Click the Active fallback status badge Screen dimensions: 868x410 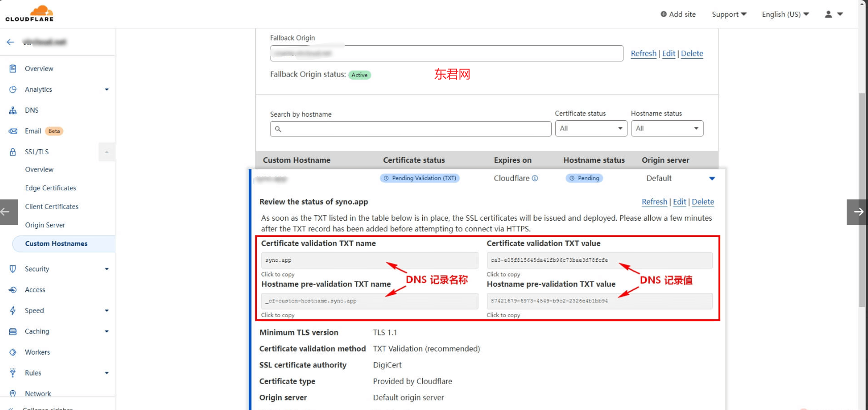coord(359,75)
